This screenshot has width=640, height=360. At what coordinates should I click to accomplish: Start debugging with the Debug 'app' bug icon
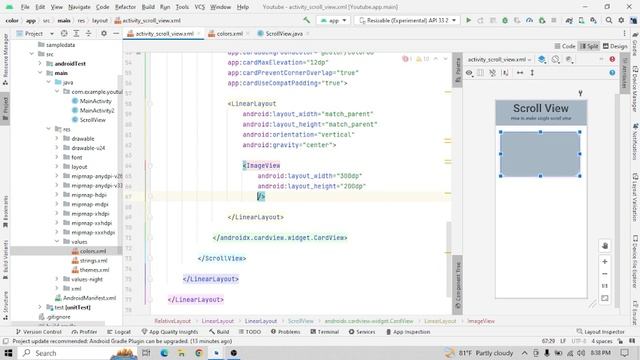tap(505, 20)
